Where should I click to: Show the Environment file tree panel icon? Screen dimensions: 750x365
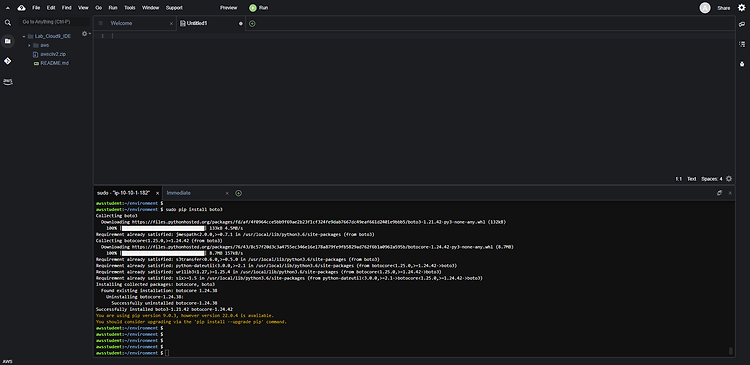(x=8, y=42)
